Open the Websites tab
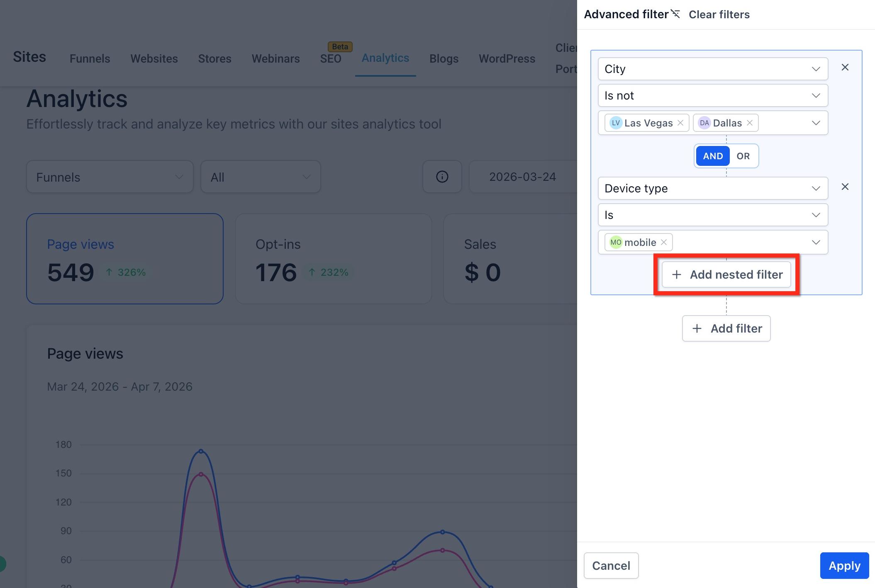Viewport: 875px width, 588px height. 154,58
